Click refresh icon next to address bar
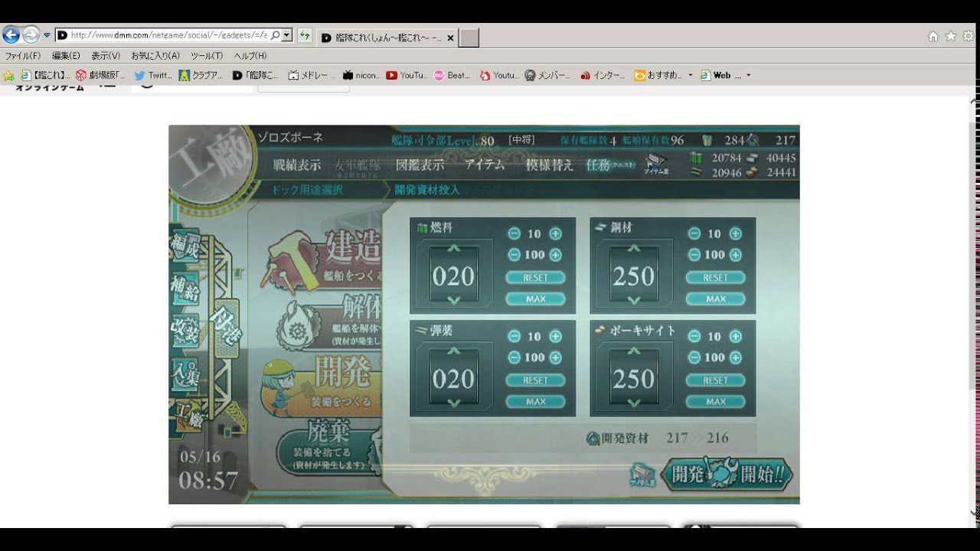The height and width of the screenshot is (551, 980). 305,35
